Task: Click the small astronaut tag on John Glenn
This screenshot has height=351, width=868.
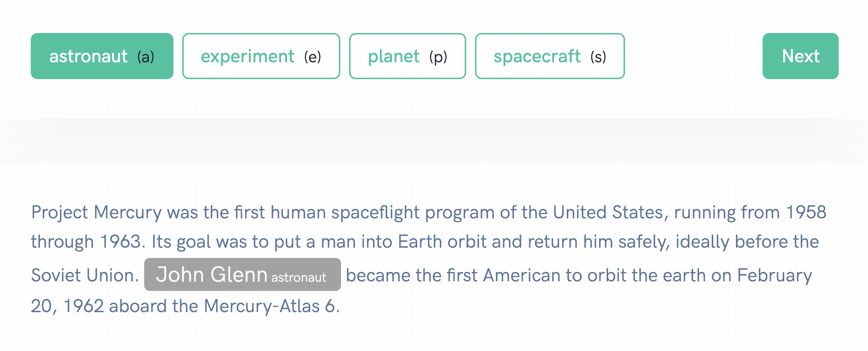Action: (299, 277)
